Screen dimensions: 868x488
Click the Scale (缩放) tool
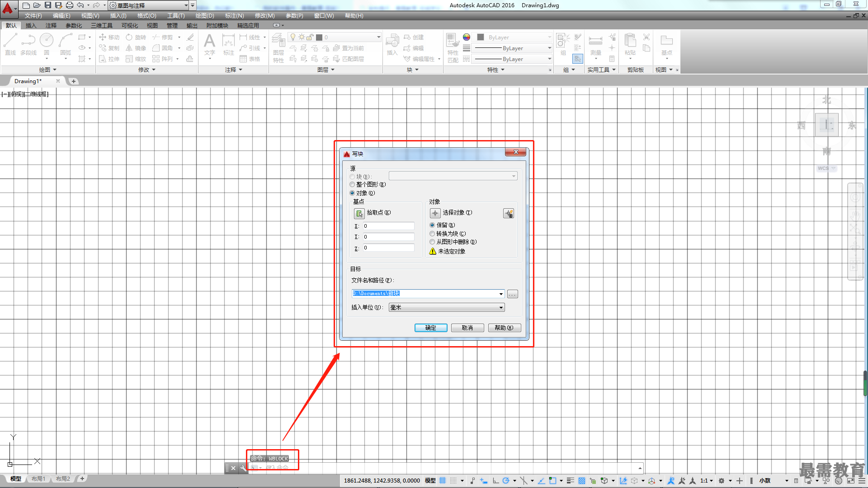pos(136,59)
